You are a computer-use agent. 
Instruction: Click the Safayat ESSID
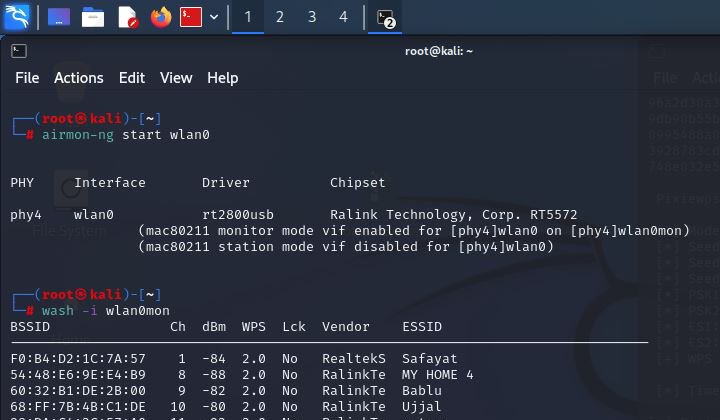click(430, 359)
